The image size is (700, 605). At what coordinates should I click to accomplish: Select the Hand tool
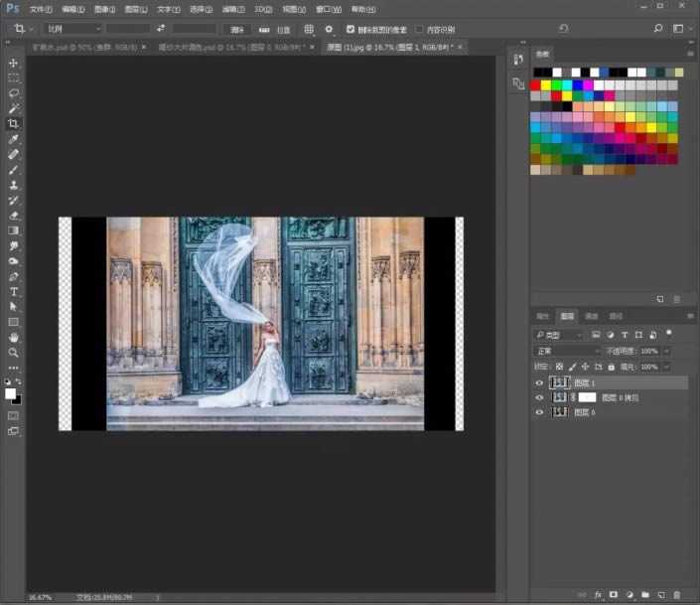14,337
